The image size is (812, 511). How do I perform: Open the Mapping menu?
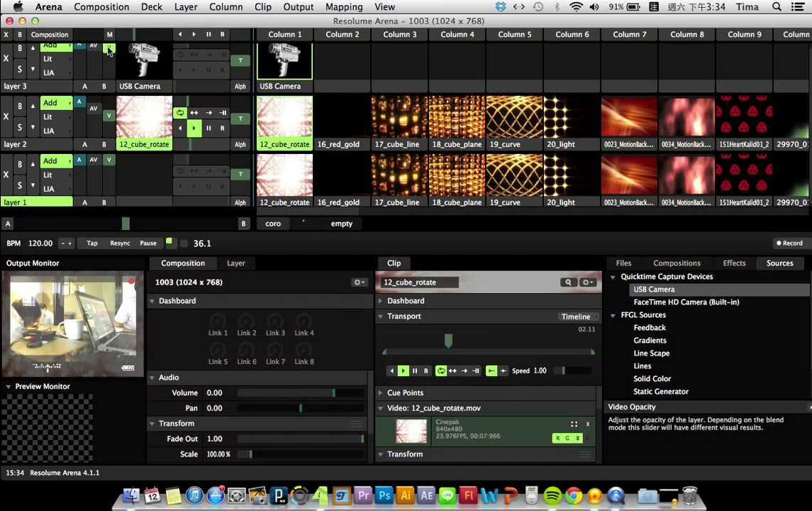tap(344, 6)
